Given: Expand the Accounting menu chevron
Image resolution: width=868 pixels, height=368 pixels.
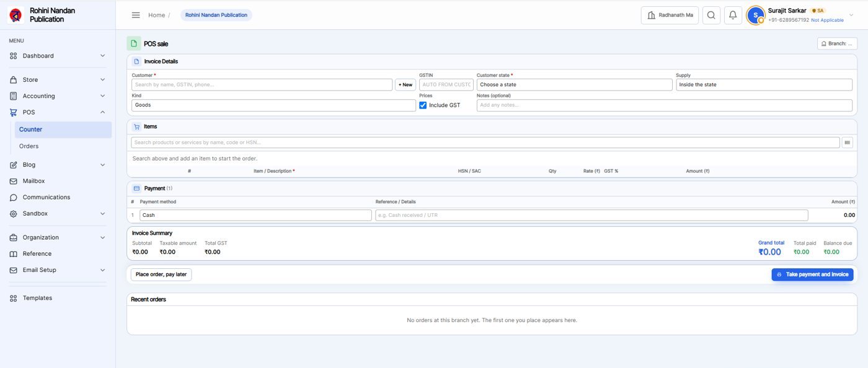Looking at the screenshot, I should 103,96.
